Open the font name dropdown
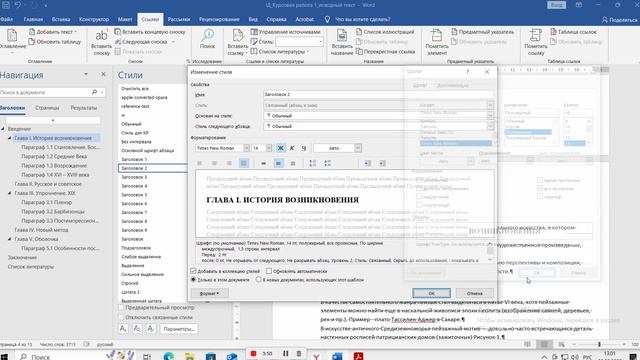The height and width of the screenshot is (360, 640). point(247,148)
